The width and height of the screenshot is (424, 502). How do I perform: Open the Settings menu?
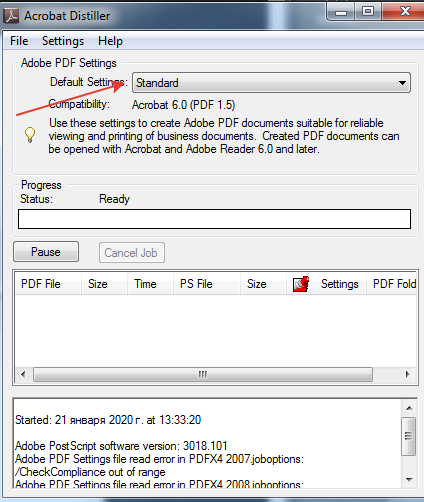pyautogui.click(x=63, y=41)
